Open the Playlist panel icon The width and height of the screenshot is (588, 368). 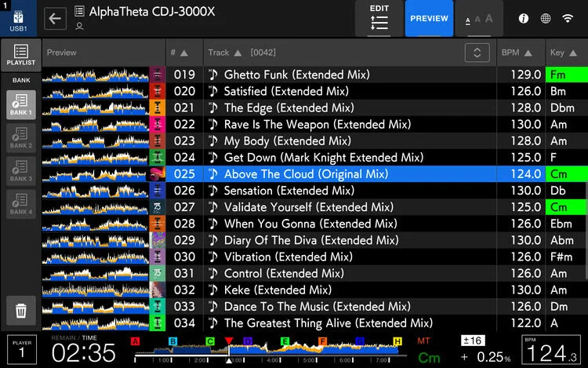20,54
